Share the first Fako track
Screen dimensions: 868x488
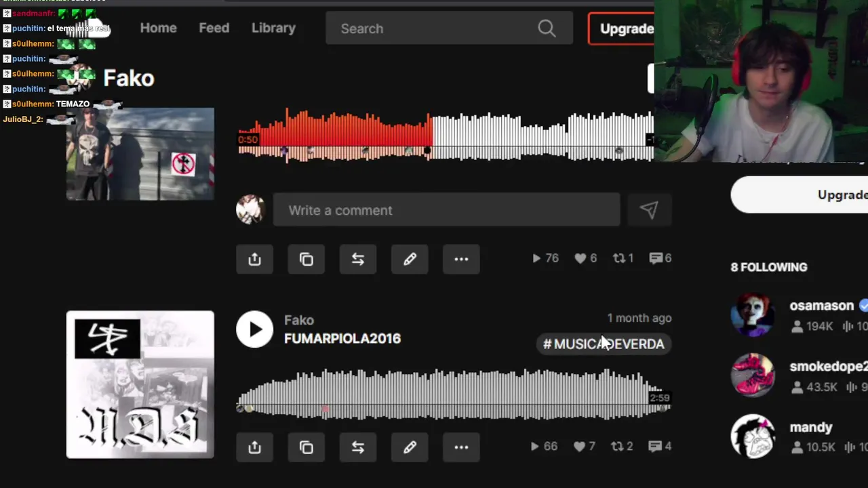tap(254, 259)
